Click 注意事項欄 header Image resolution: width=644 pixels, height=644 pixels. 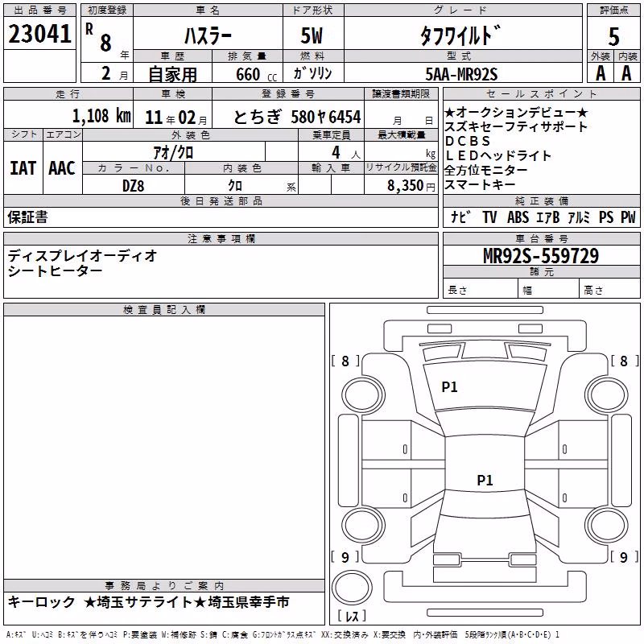(x=221, y=238)
